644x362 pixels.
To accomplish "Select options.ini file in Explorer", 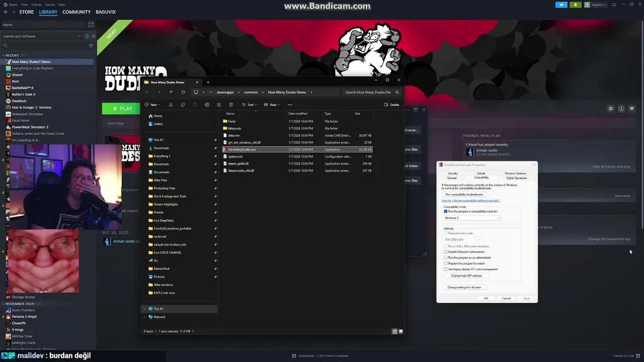I will (235, 156).
